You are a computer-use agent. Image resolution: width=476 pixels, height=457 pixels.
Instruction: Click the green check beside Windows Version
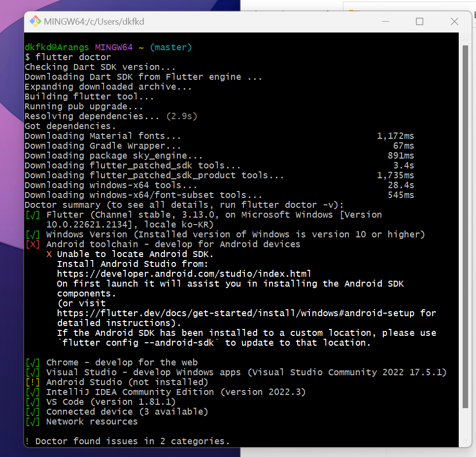(x=33, y=234)
